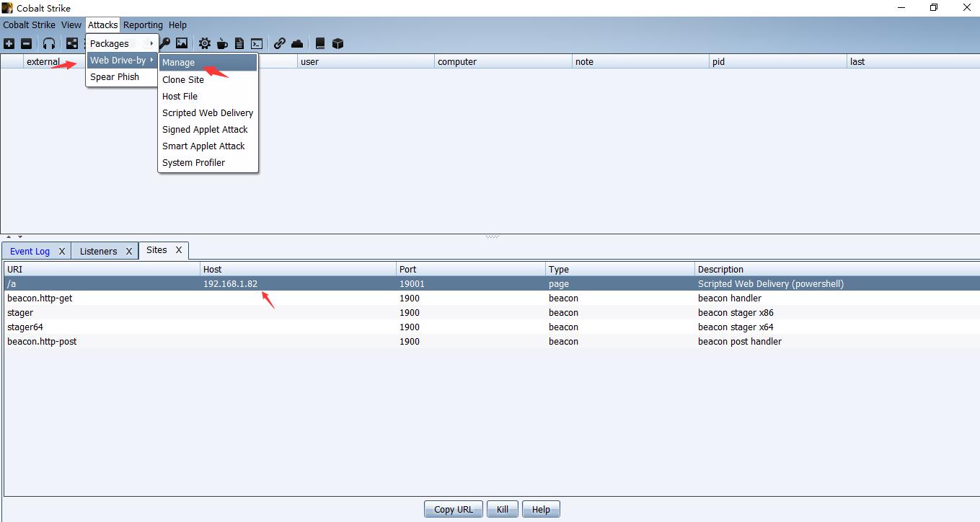Select Manage in Web Drive-by submenu
Image resolution: width=980 pixels, height=522 pixels.
(208, 63)
